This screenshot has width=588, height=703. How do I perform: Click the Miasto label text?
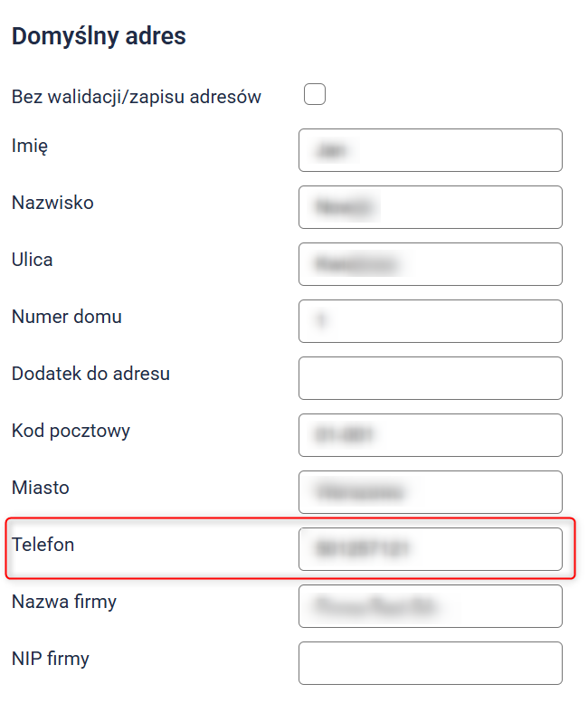click(x=41, y=488)
